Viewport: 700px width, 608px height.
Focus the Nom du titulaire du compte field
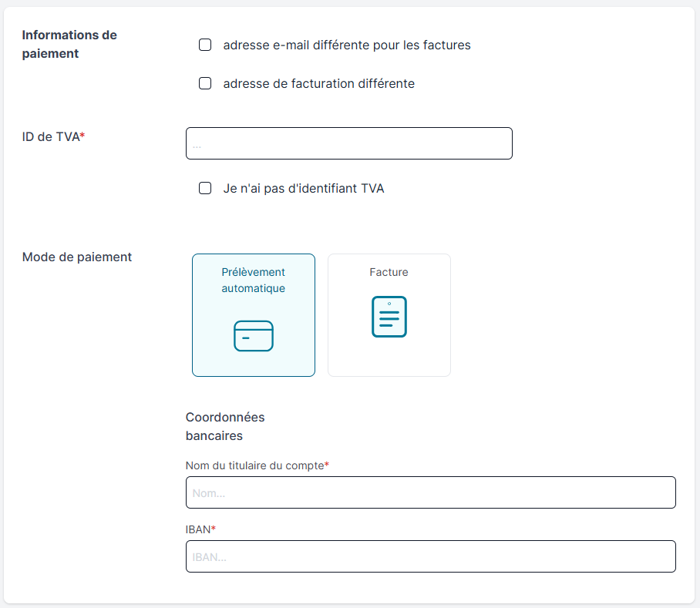431,492
